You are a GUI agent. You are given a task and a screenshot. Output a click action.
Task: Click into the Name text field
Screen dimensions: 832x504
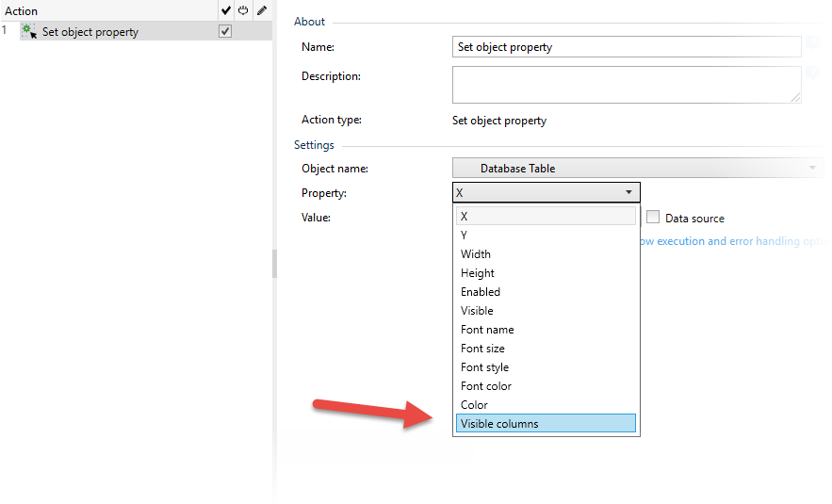627,47
